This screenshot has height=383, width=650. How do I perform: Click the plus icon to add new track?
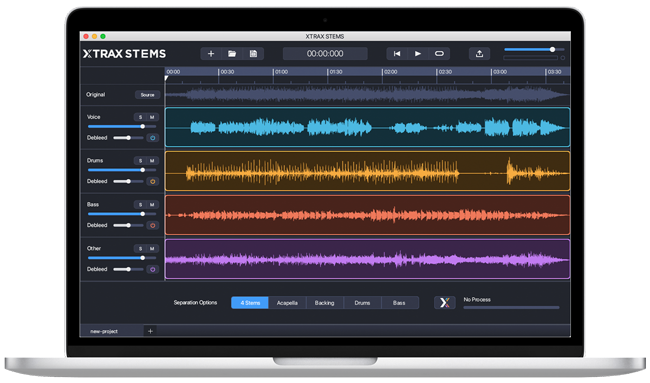click(x=211, y=53)
